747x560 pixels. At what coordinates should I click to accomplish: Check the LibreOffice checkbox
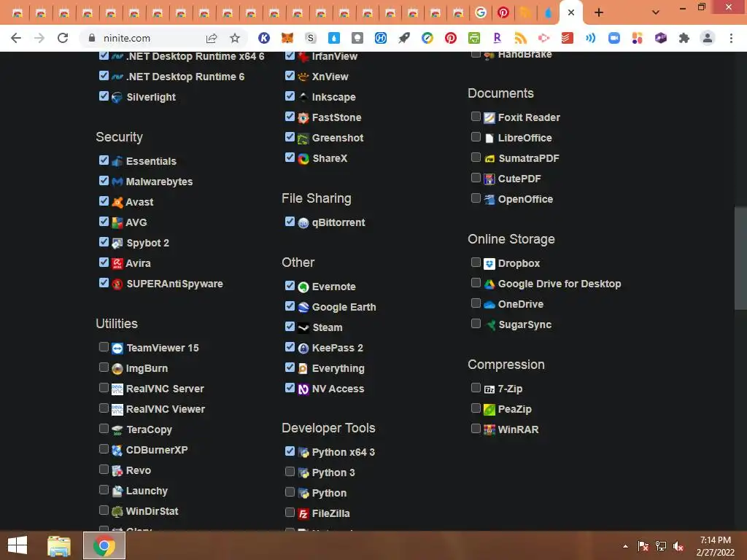point(476,136)
